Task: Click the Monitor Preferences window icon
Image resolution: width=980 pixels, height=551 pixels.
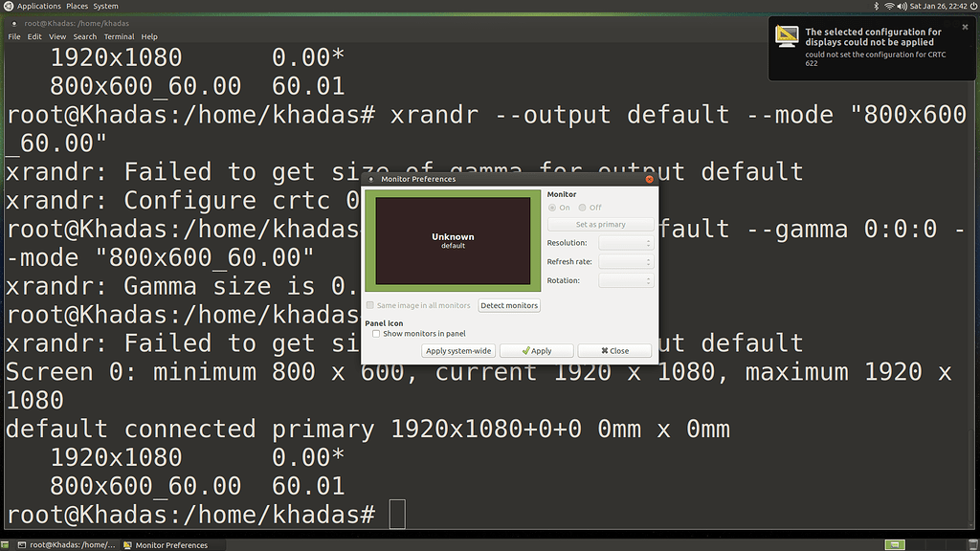Action: [x=371, y=178]
